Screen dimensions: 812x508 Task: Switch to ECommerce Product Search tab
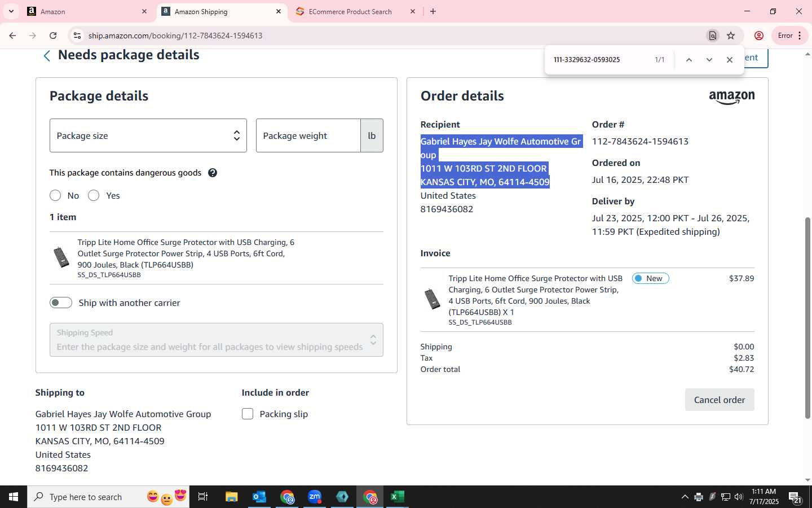coord(356,11)
